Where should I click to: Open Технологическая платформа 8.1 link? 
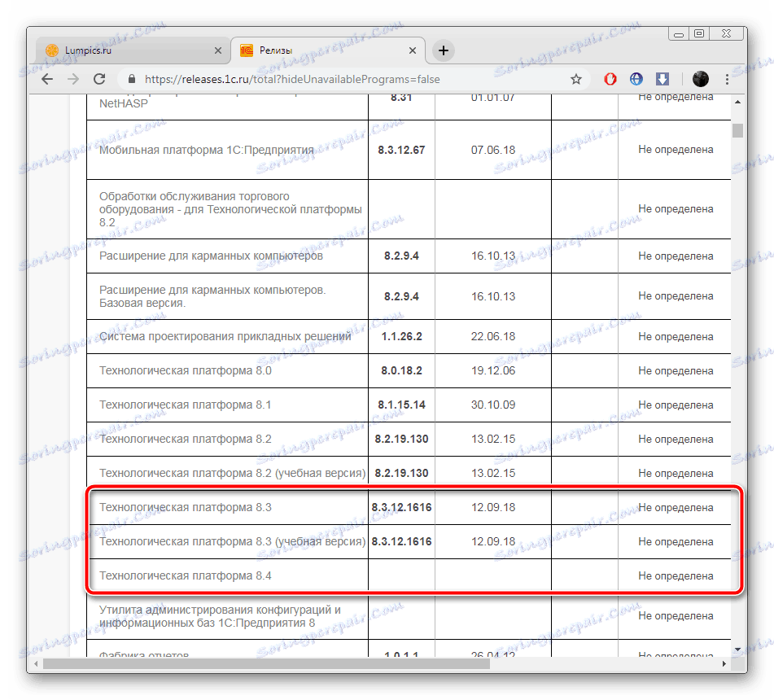(x=186, y=405)
